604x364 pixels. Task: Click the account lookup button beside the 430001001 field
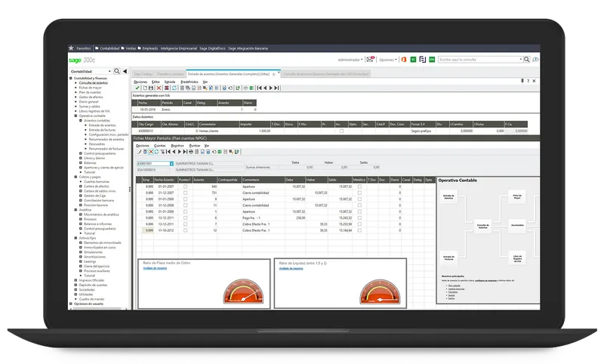pyautogui.click(x=171, y=163)
